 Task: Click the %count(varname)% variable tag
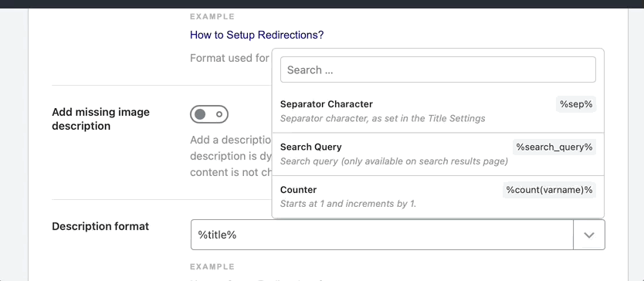point(549,190)
